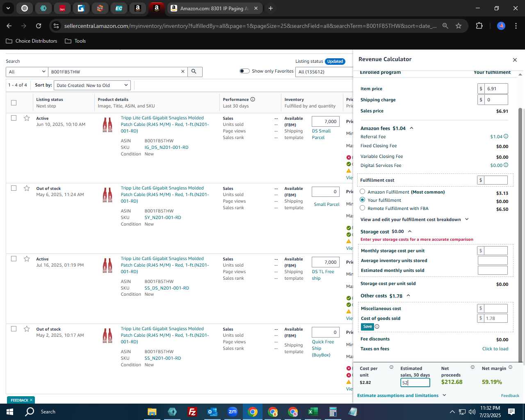Open FileZilla from the taskbar
Image resolution: width=525 pixels, height=420 pixels.
click(192, 412)
